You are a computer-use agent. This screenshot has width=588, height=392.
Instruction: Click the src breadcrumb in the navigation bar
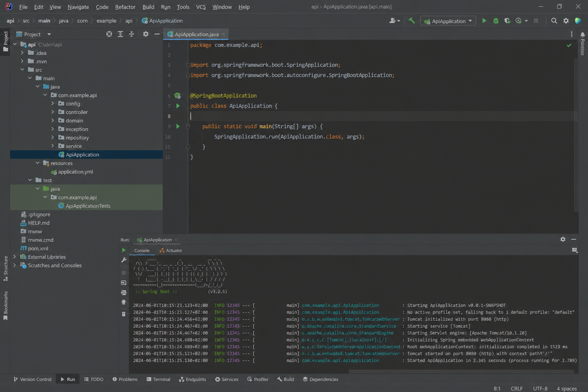click(x=26, y=21)
